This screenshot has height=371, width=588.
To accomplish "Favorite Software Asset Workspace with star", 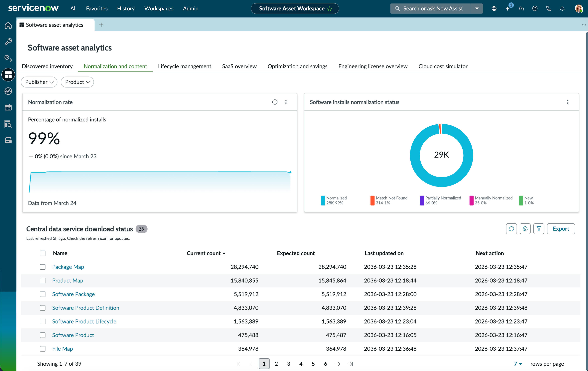I will point(330,9).
